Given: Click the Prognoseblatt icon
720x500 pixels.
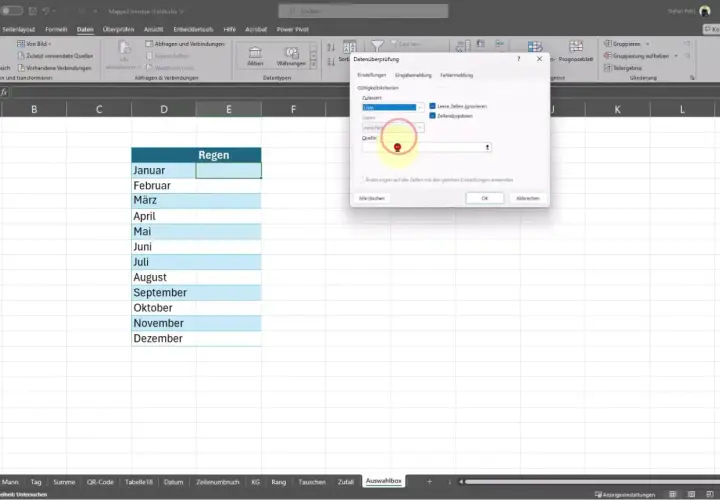Looking at the screenshot, I should point(576,46).
